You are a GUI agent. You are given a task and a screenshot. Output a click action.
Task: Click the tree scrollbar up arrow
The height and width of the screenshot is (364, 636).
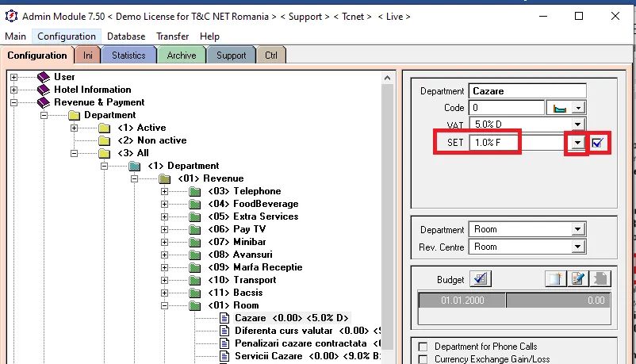coord(387,78)
